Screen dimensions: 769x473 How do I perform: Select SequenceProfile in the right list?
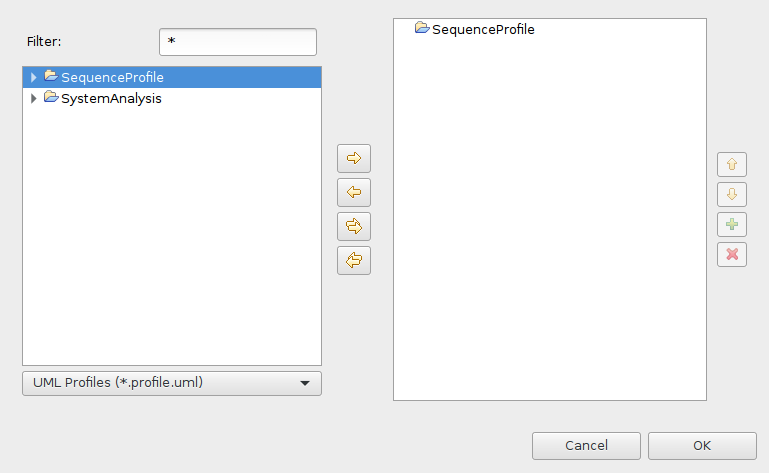click(x=483, y=29)
